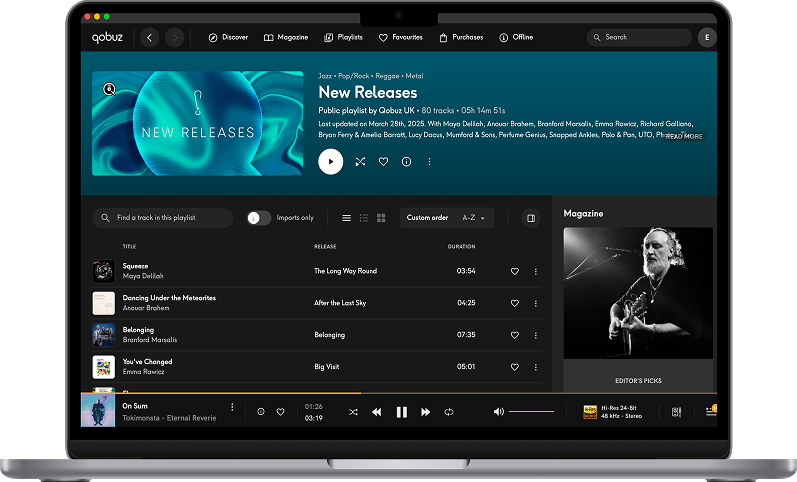Adjust the volume slider in player
The width and height of the screenshot is (797, 482).
[x=531, y=411]
